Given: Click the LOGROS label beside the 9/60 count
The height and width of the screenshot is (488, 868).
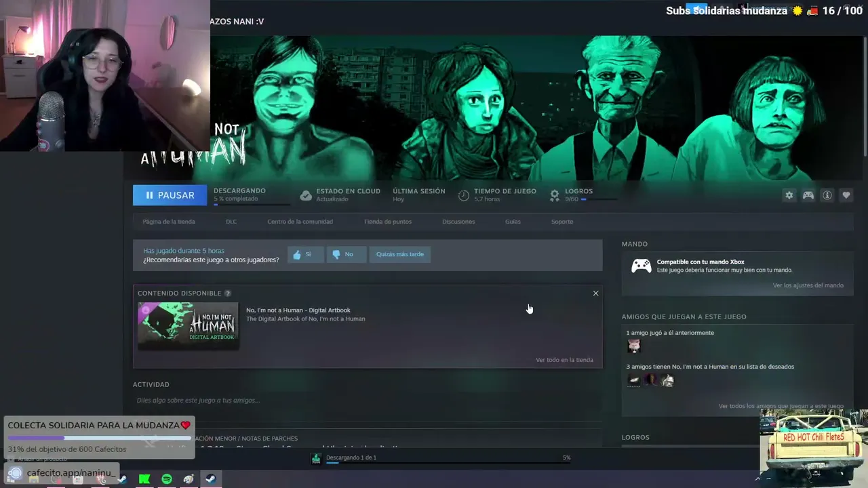Looking at the screenshot, I should click(578, 191).
